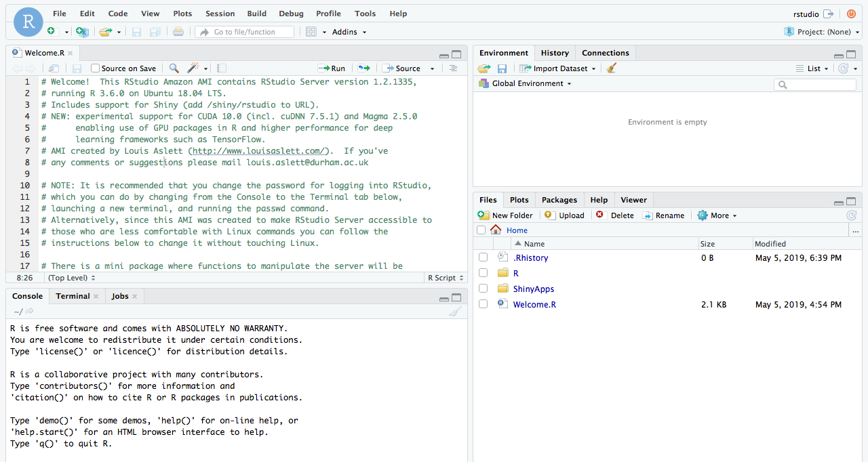
Task: Click the Show in New Window icon
Action: (54, 68)
